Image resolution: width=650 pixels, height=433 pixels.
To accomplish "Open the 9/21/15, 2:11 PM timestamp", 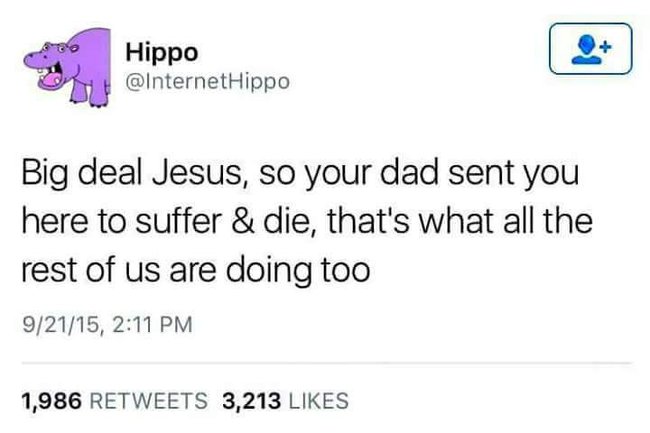I will 107,324.
